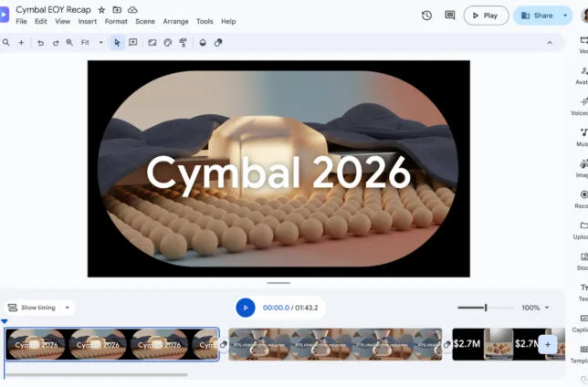The height and width of the screenshot is (387, 588).
Task: Click the panel resize handle below canvas
Action: point(278,283)
